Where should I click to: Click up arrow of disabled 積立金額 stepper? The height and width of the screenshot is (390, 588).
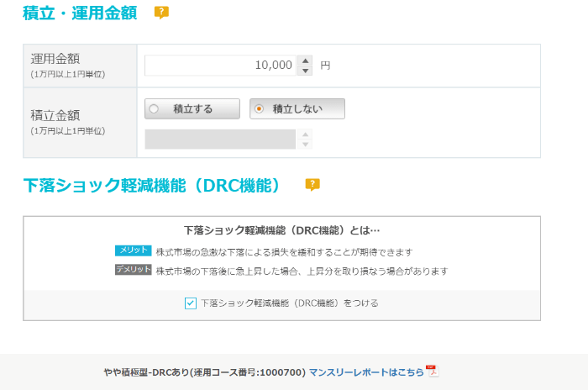305,134
